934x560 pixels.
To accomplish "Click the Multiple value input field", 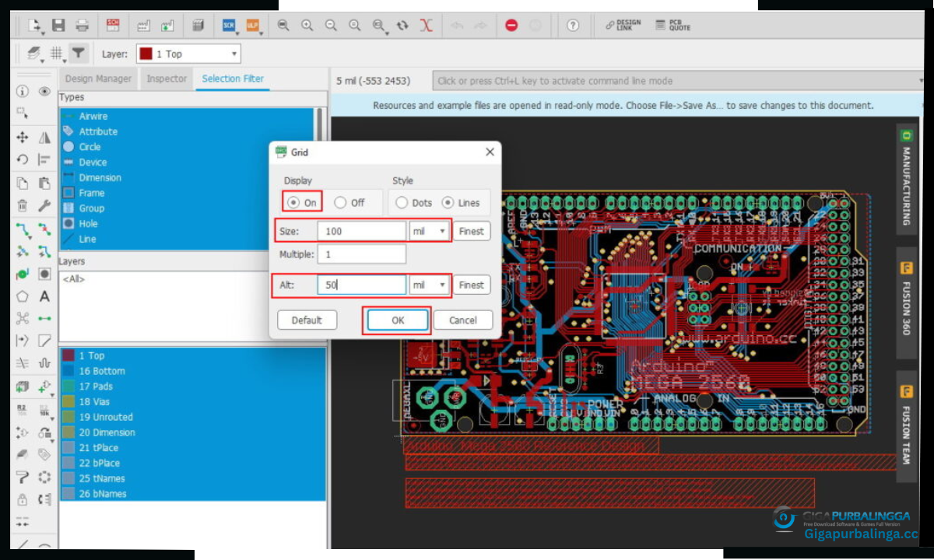I will [362, 254].
